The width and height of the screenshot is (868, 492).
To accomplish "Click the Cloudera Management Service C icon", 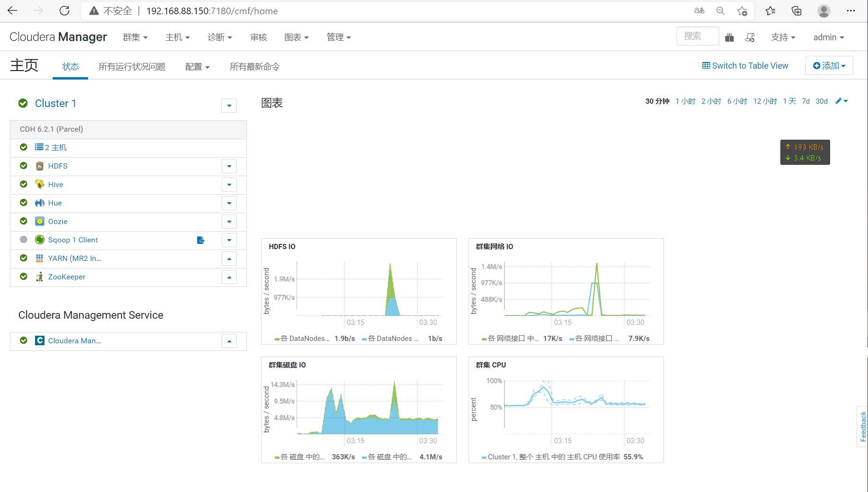I will click(x=40, y=340).
